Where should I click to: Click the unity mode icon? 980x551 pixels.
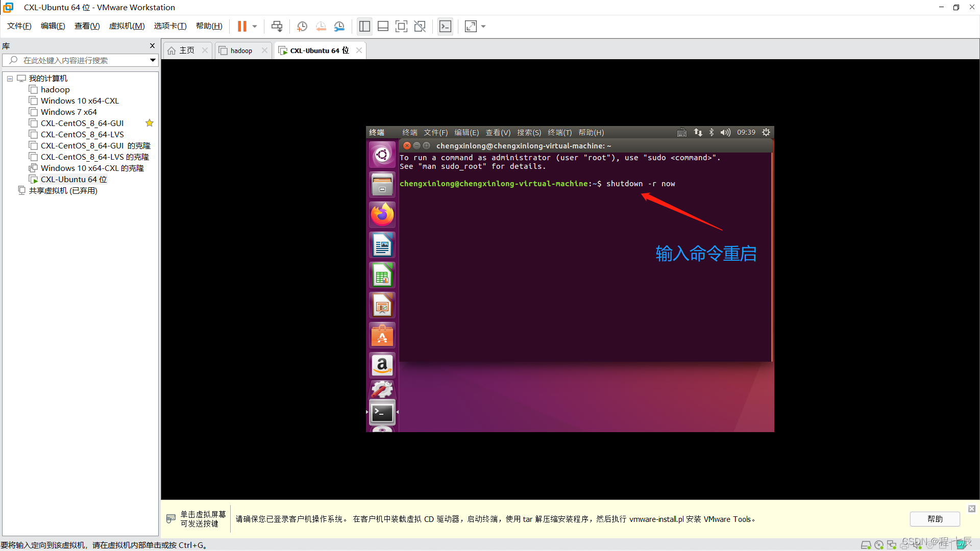(420, 26)
